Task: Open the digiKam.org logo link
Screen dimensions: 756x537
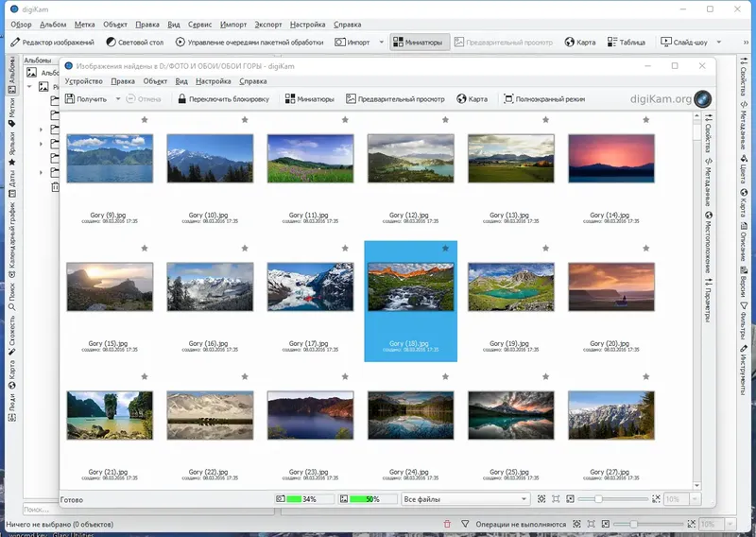Action: pos(671,99)
